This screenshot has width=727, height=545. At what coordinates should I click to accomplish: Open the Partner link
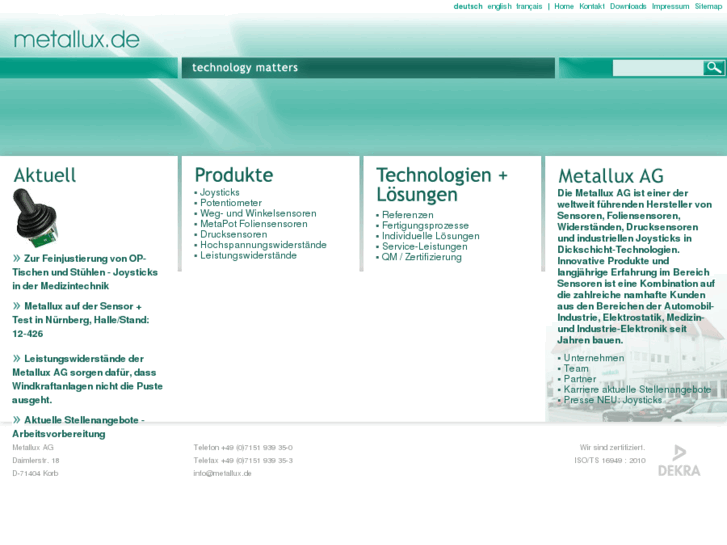click(x=580, y=378)
